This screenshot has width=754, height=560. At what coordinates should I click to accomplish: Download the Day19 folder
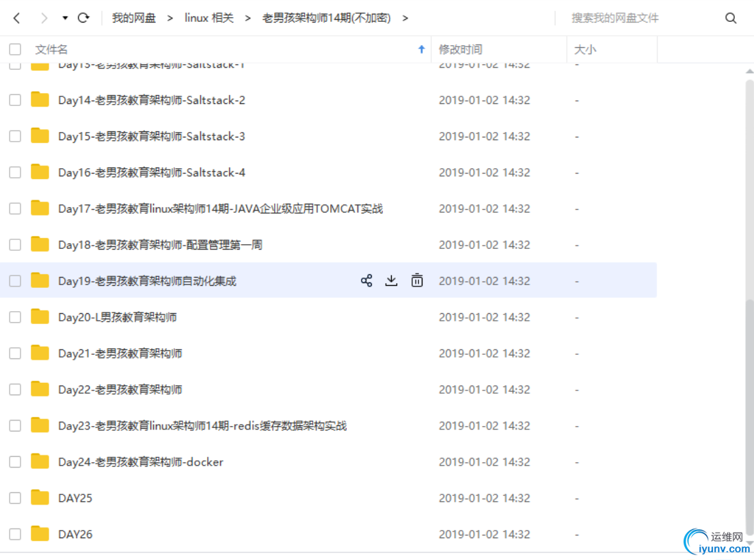[392, 280]
